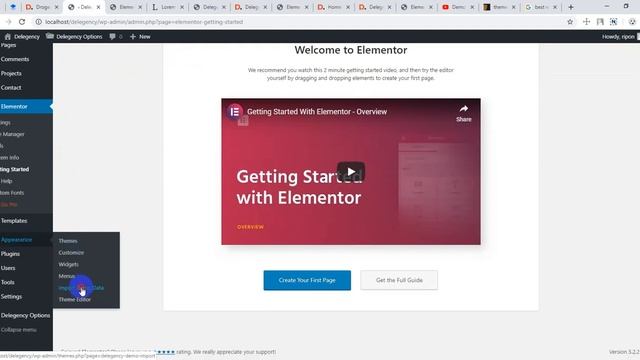
Task: Open the browser profile avatar icon
Action: click(632, 22)
